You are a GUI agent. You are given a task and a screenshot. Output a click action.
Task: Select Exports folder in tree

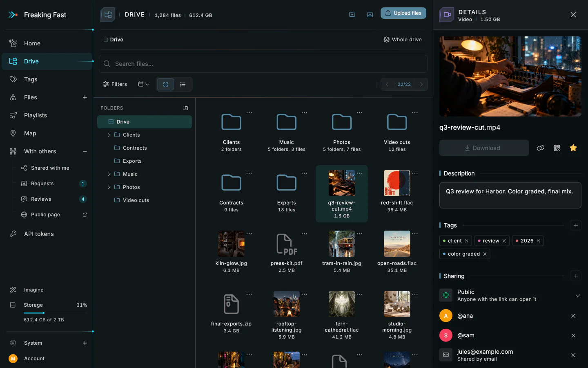145,161
